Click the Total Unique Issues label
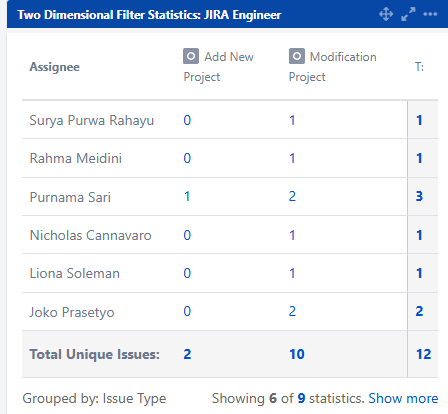 pyautogui.click(x=95, y=354)
